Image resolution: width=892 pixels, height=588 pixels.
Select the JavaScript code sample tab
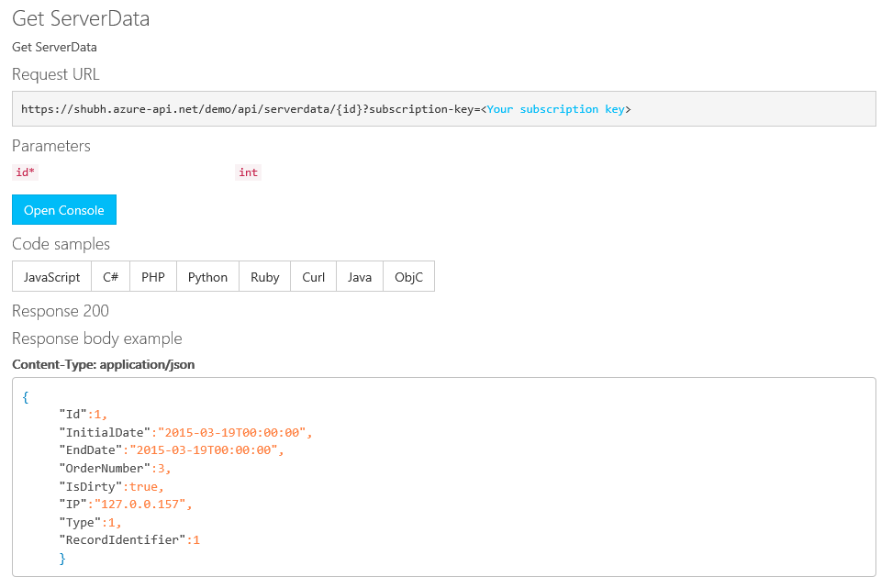click(x=52, y=277)
